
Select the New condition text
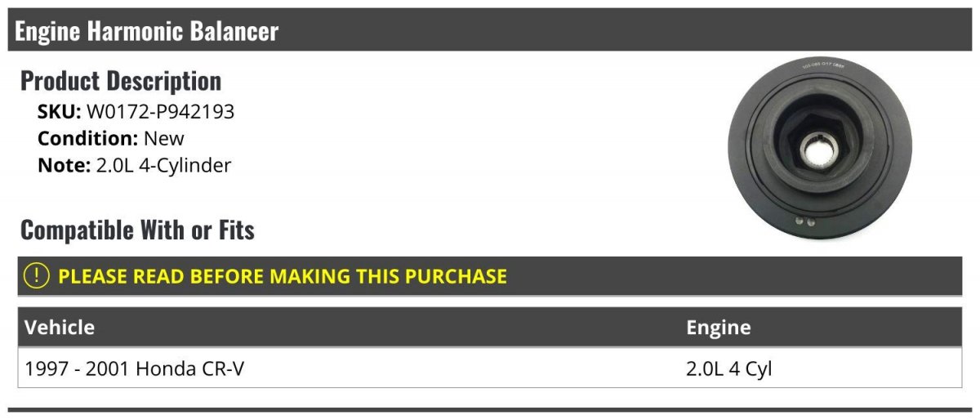164,138
